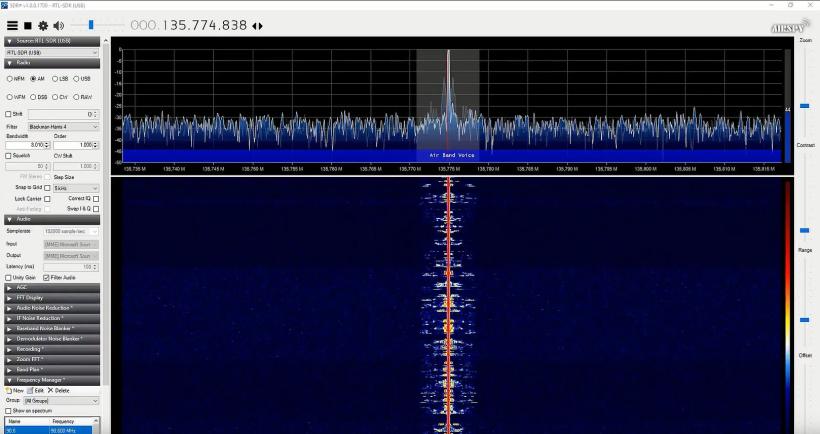
Task: Click the Frequency column header
Action: pyautogui.click(x=71, y=421)
